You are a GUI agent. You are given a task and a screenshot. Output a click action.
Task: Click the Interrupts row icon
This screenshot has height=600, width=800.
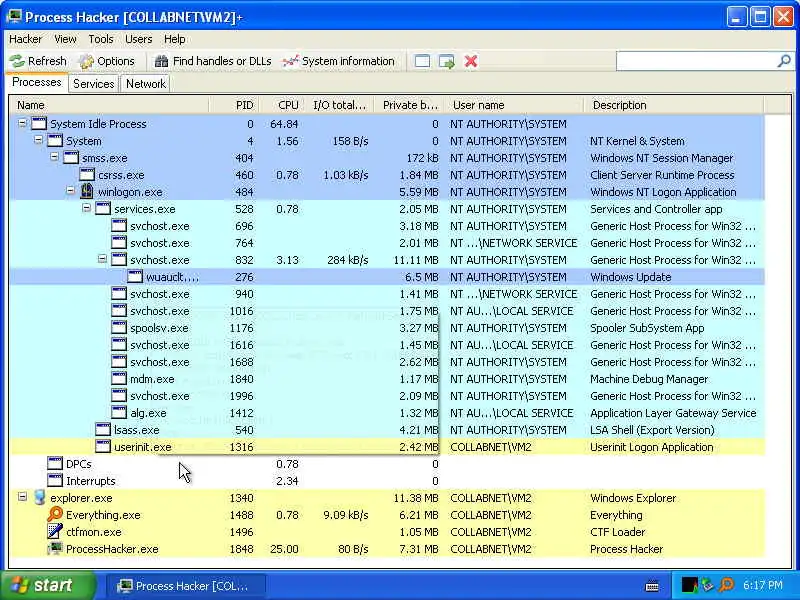pos(55,480)
